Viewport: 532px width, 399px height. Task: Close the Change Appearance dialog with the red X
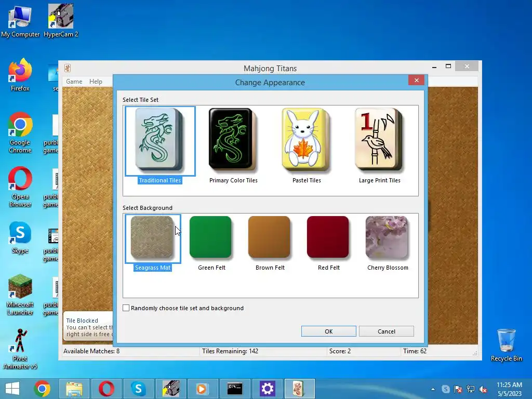(416, 80)
